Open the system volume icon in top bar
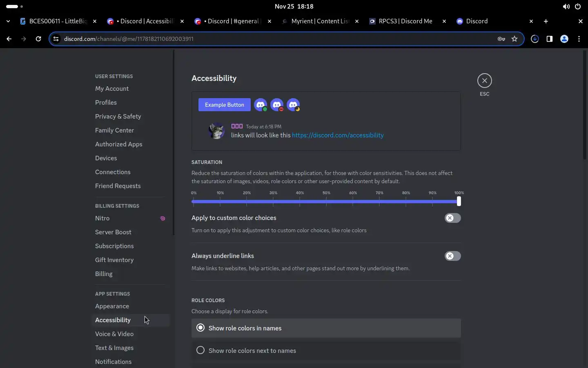This screenshot has width=588, height=368. point(566,7)
